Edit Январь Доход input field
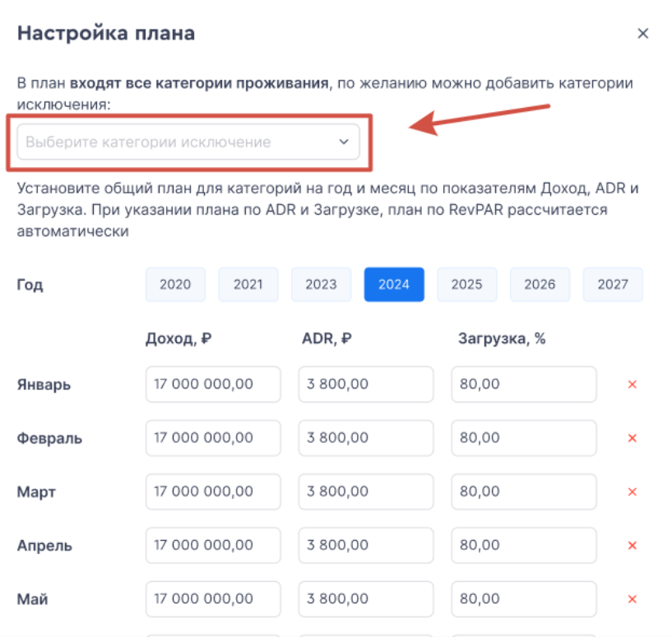Image resolution: width=672 pixels, height=637 pixels. [x=213, y=384]
